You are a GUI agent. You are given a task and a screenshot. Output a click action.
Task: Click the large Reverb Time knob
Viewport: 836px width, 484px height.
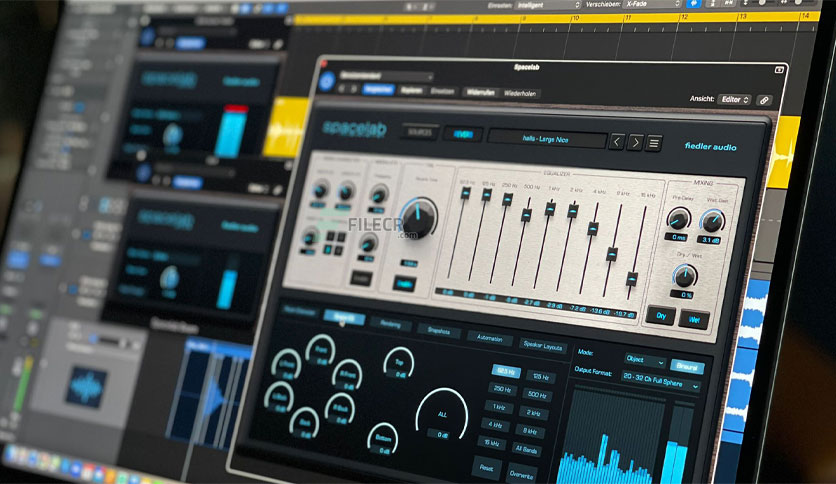click(x=419, y=217)
